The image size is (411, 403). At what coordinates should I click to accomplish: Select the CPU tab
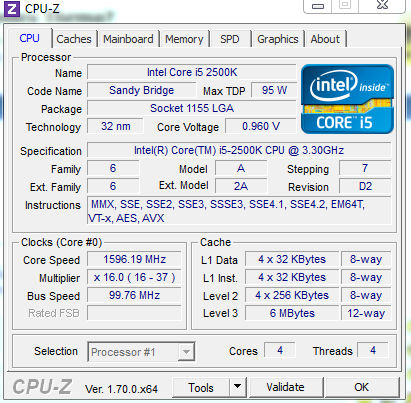[x=30, y=38]
